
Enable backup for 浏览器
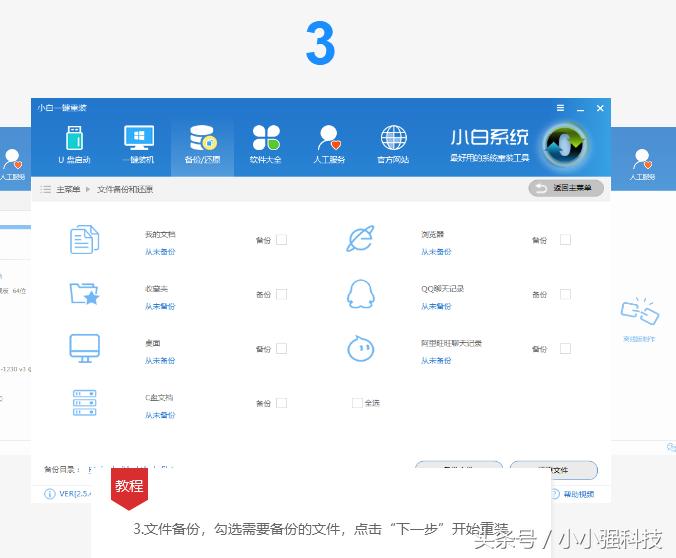pyautogui.click(x=565, y=240)
